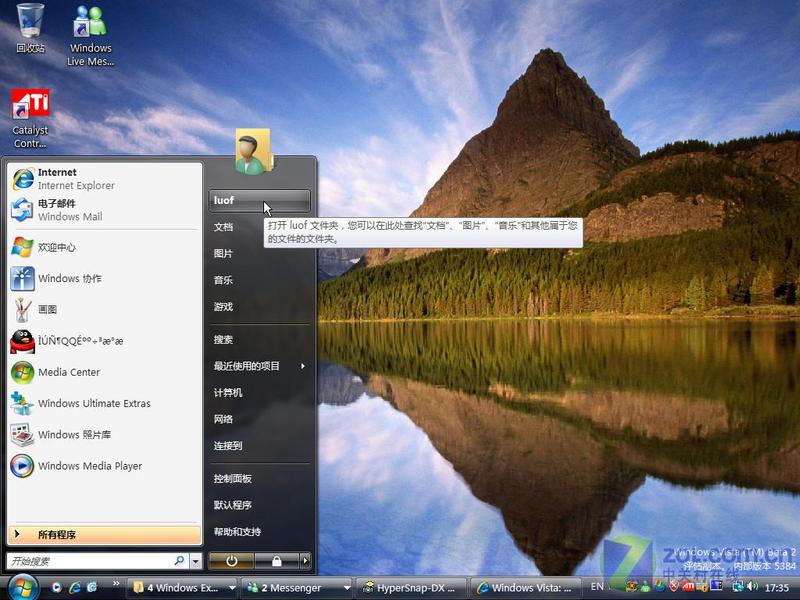Open 游戏 Games
Image resolution: width=800 pixels, height=600 pixels.
pyautogui.click(x=259, y=307)
